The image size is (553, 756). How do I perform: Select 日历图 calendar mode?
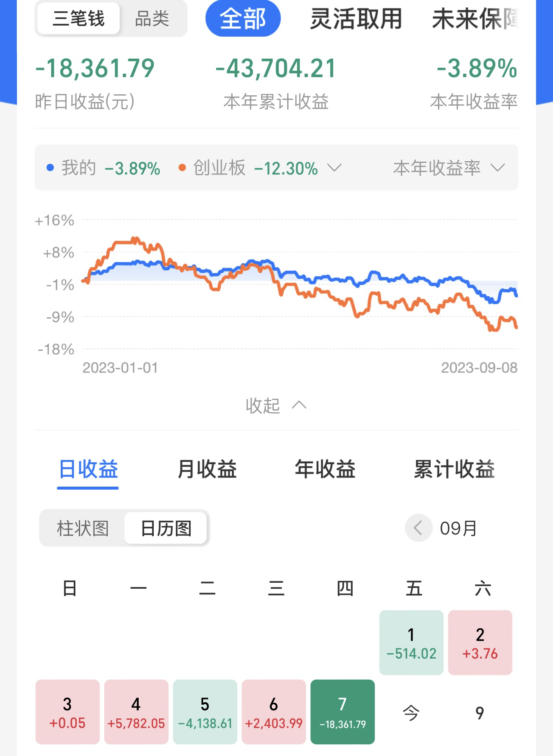pos(166,528)
